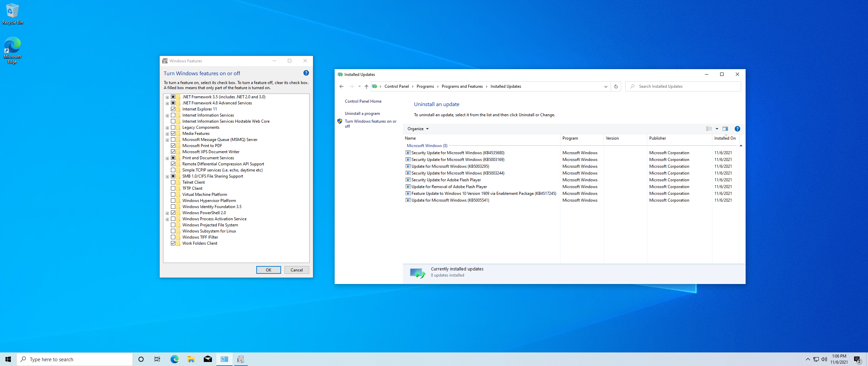The height and width of the screenshot is (366, 868).
Task: Sort updates by Name column header
Action: [x=481, y=138]
